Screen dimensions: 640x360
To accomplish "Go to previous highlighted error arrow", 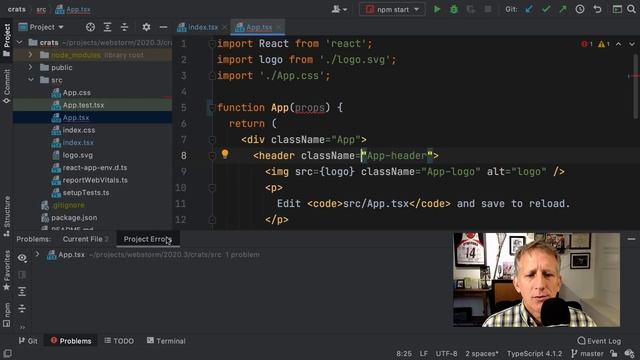I will pos(619,44).
